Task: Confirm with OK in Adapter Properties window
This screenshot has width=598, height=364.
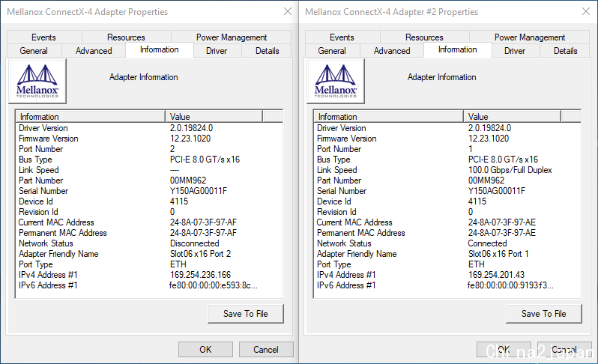Action: [205, 350]
